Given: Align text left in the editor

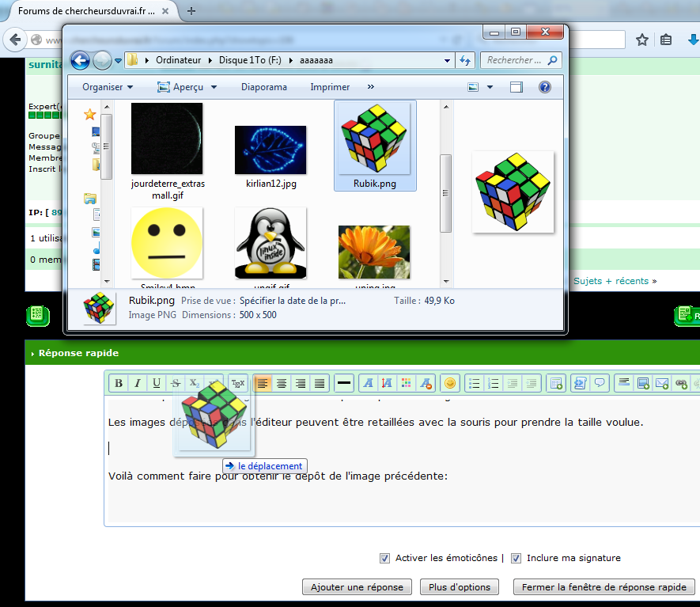Looking at the screenshot, I should [x=263, y=383].
